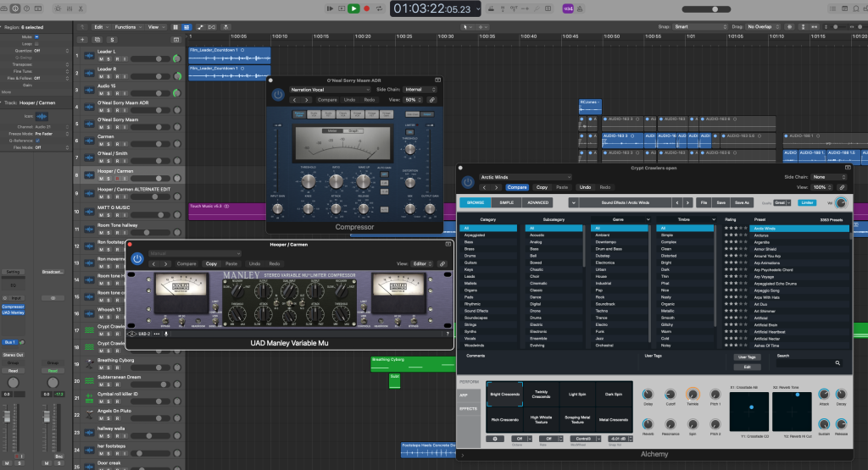
Task: Enable Compare in the Alchemy plugin
Action: pos(516,187)
